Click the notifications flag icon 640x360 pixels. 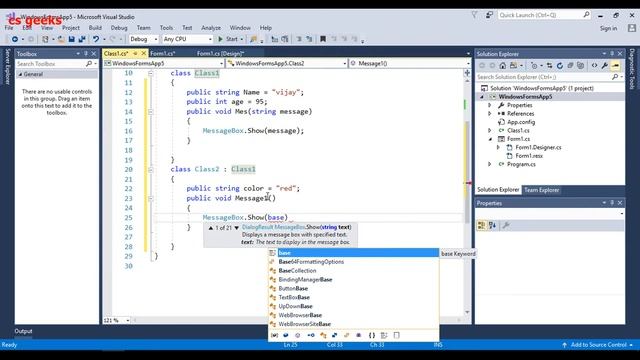coord(474,15)
